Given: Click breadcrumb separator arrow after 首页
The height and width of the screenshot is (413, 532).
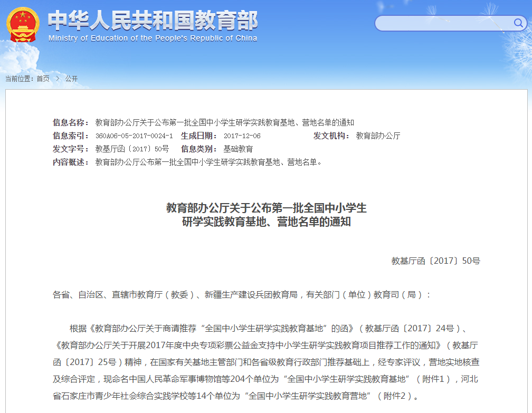Looking at the screenshot, I should point(58,79).
